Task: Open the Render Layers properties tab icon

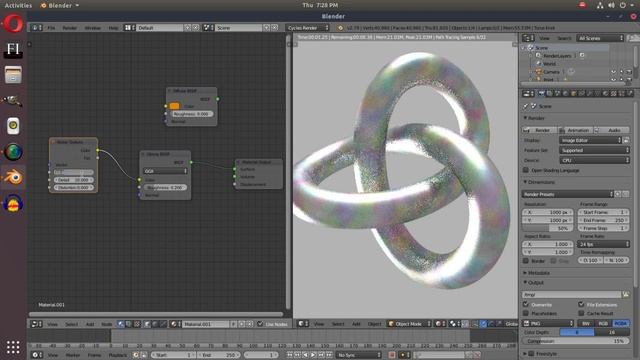Action: coord(549,94)
